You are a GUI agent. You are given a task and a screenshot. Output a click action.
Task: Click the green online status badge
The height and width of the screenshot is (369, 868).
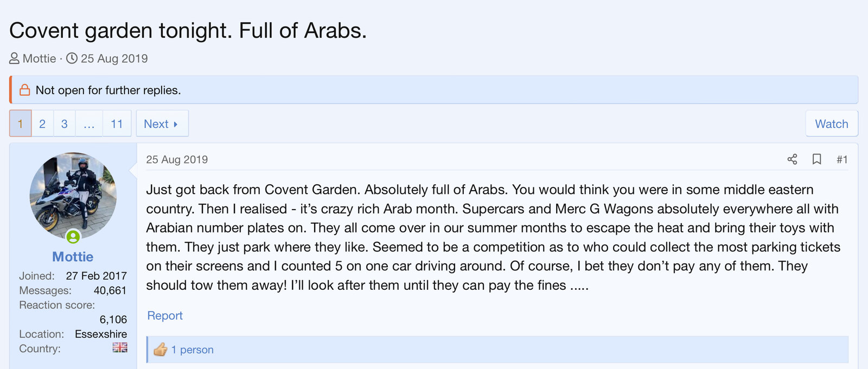click(x=73, y=237)
